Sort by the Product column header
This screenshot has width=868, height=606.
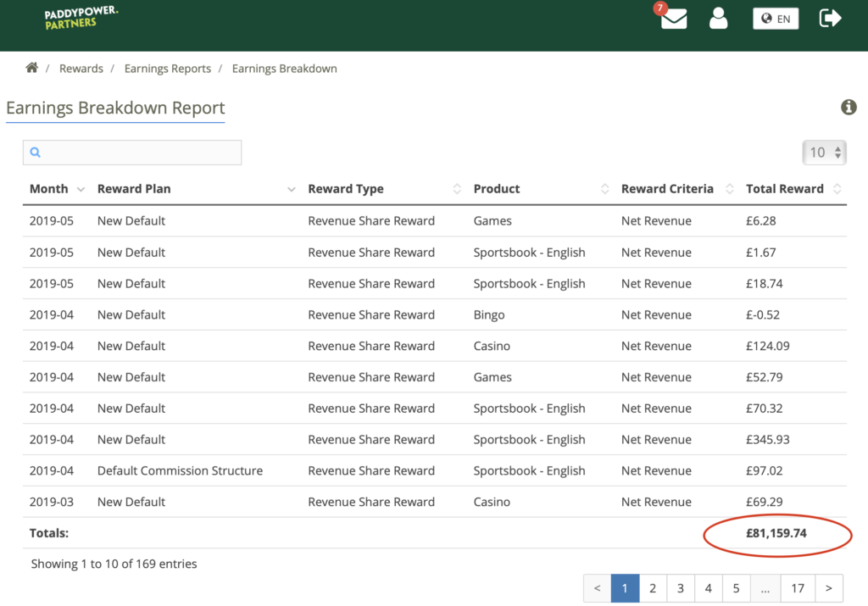(x=497, y=189)
